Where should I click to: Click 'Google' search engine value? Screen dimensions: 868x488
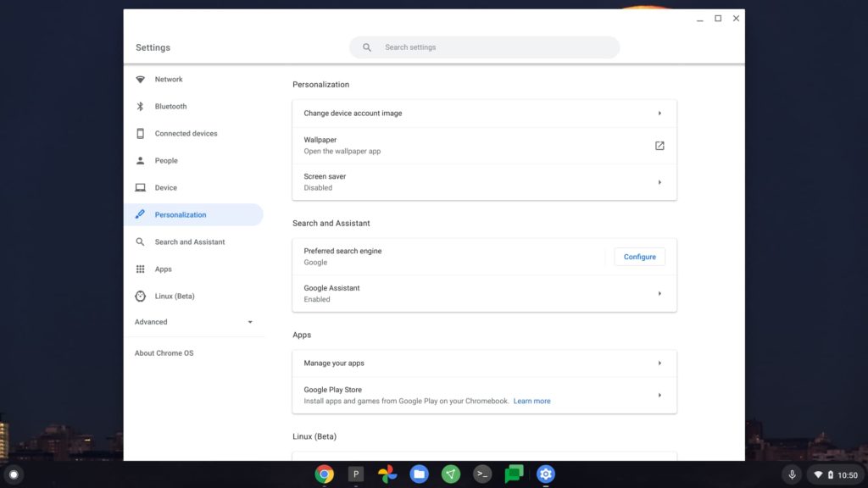[x=315, y=263]
